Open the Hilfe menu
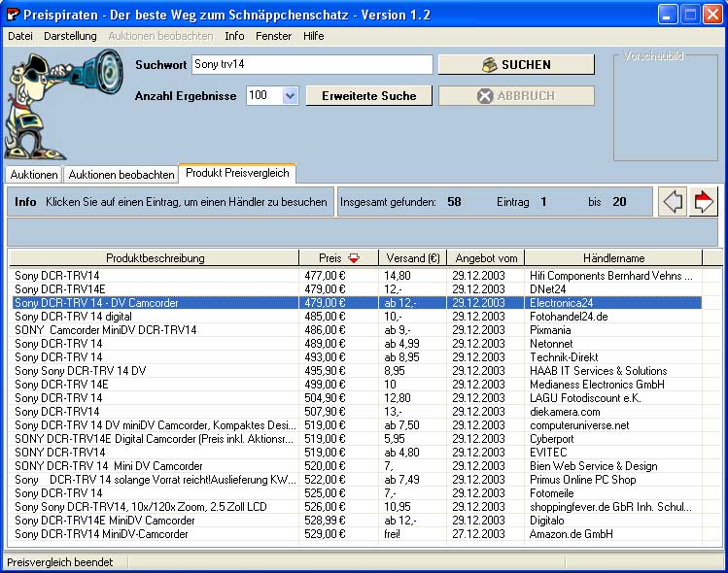 coord(313,36)
